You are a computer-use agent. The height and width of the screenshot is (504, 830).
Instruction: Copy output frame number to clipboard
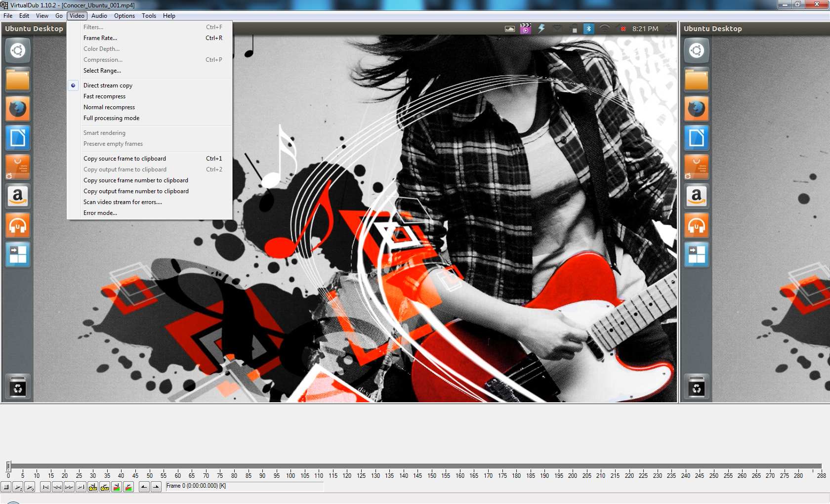tap(150, 191)
